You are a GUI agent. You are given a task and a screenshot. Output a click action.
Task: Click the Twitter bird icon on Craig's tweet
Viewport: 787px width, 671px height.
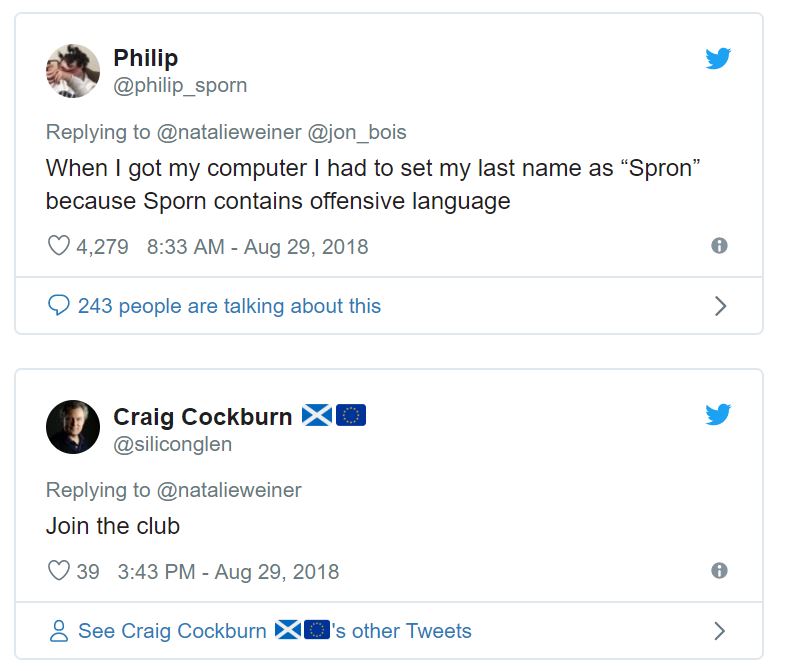(x=718, y=415)
